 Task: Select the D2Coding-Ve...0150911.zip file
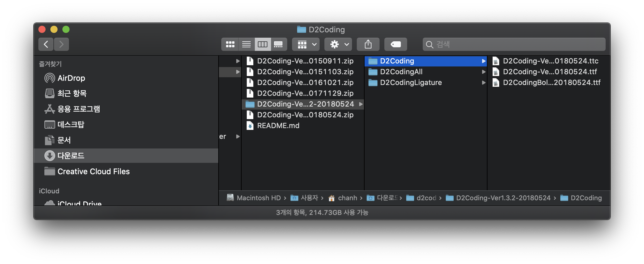coord(303,61)
